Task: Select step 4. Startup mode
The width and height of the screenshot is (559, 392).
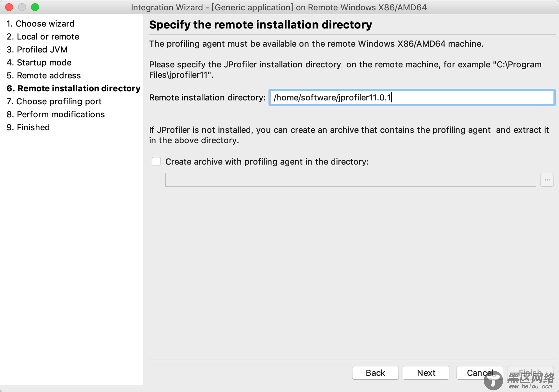Action: pyautogui.click(x=39, y=63)
